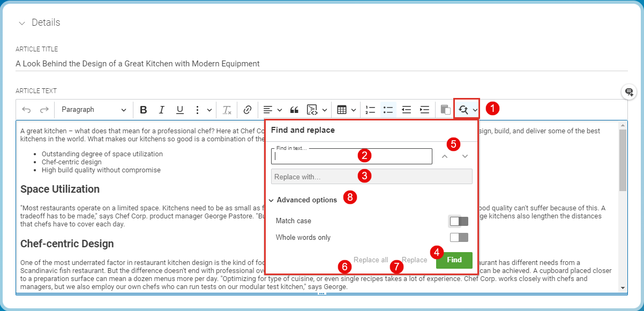The image size is (644, 311).
Task: Remove formatting from selection
Action: 227,110
